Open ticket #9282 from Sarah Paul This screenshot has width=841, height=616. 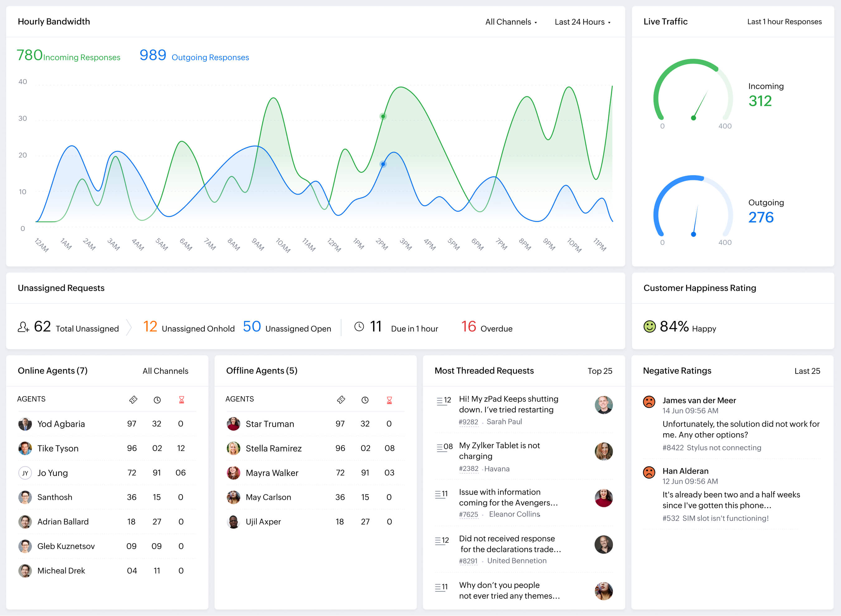click(469, 422)
